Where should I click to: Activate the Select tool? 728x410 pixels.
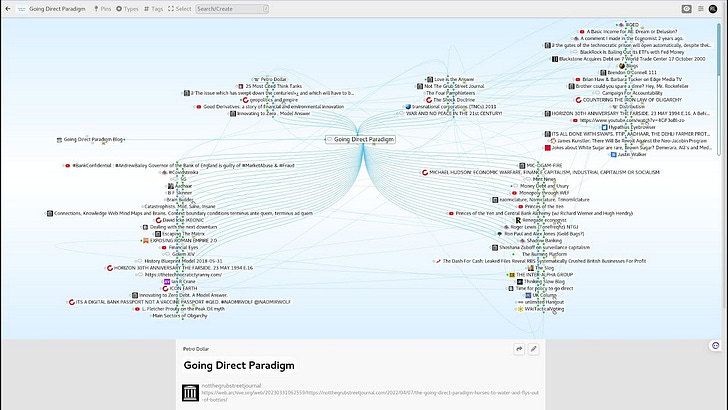[180, 9]
